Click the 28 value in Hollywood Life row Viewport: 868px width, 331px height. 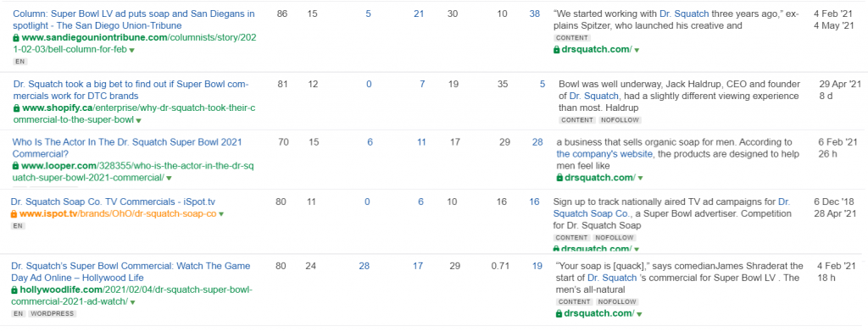pyautogui.click(x=364, y=267)
